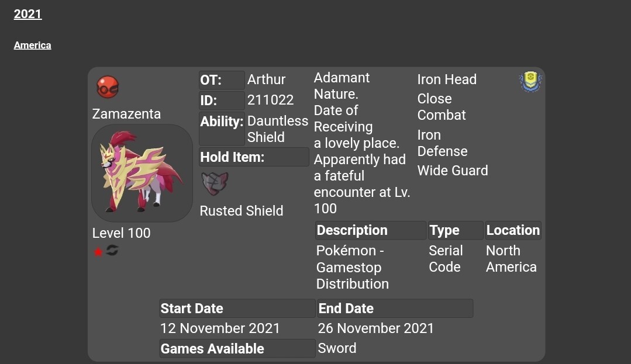Click the Start Date header cell
The width and height of the screenshot is (631, 364).
click(x=237, y=308)
